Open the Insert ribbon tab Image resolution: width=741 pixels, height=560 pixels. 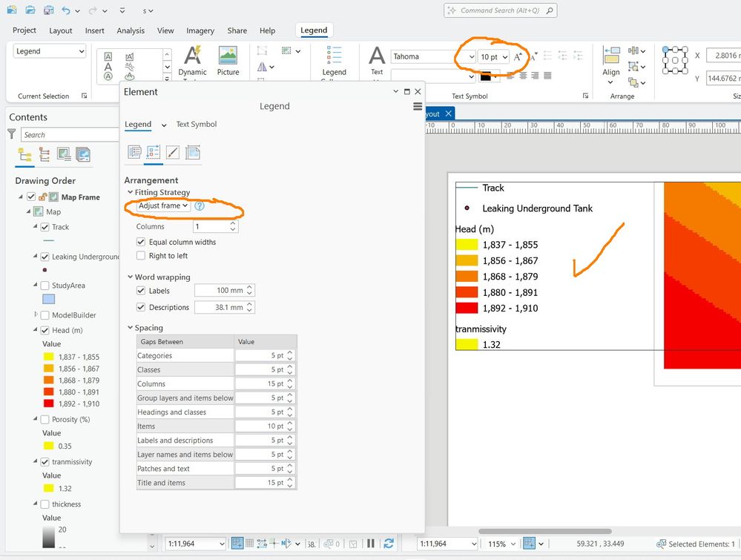coord(94,30)
